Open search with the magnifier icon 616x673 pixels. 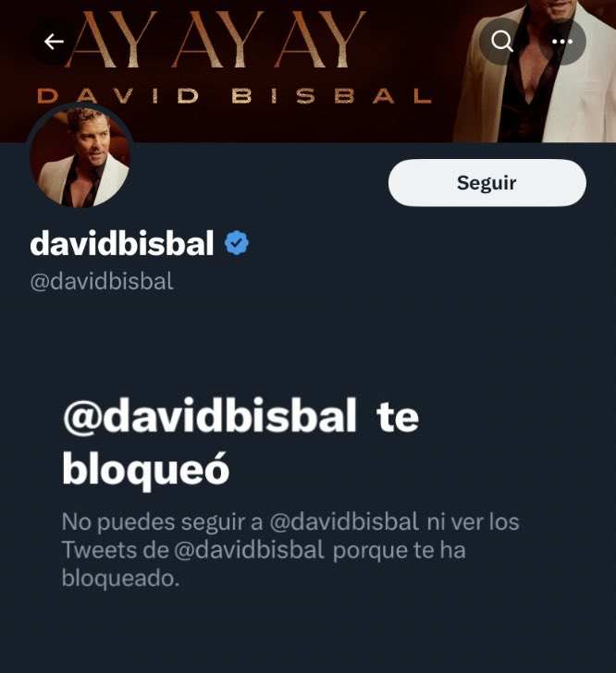[x=501, y=42]
